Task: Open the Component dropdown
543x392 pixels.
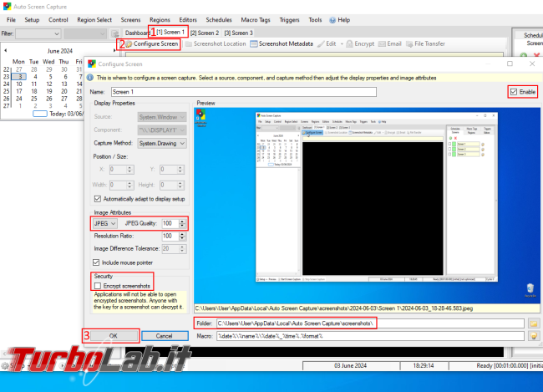Action: [x=162, y=130]
